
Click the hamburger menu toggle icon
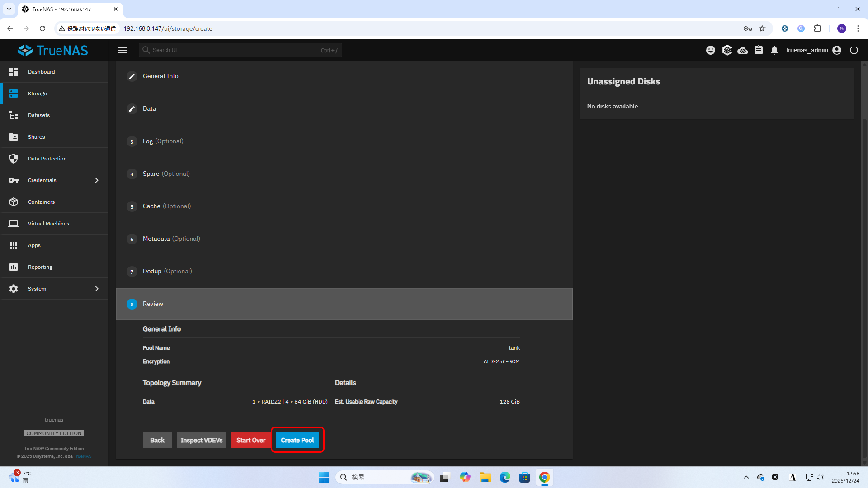[123, 50]
